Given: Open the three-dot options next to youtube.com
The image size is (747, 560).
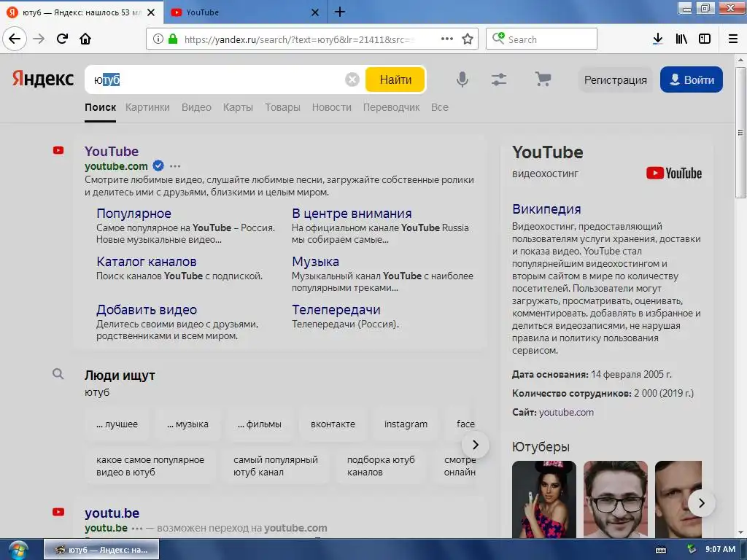Looking at the screenshot, I should tap(175, 166).
